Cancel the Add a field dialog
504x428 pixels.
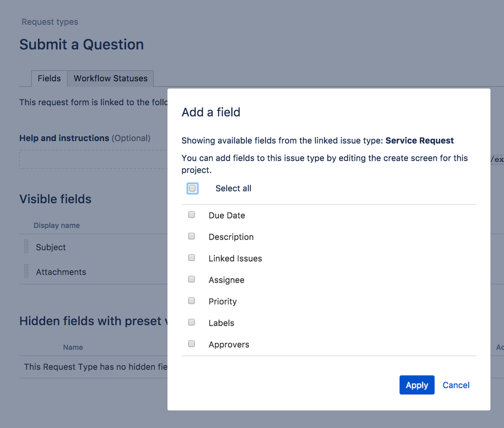[456, 385]
